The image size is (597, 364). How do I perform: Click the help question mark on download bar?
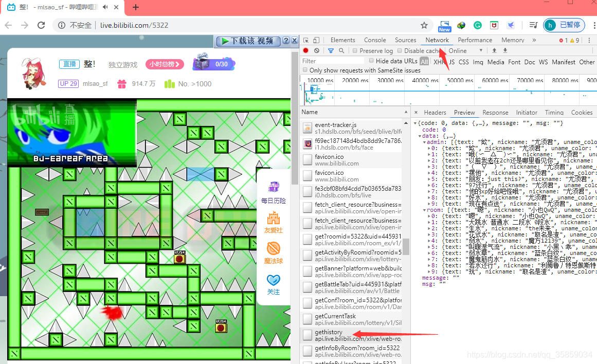(x=286, y=41)
